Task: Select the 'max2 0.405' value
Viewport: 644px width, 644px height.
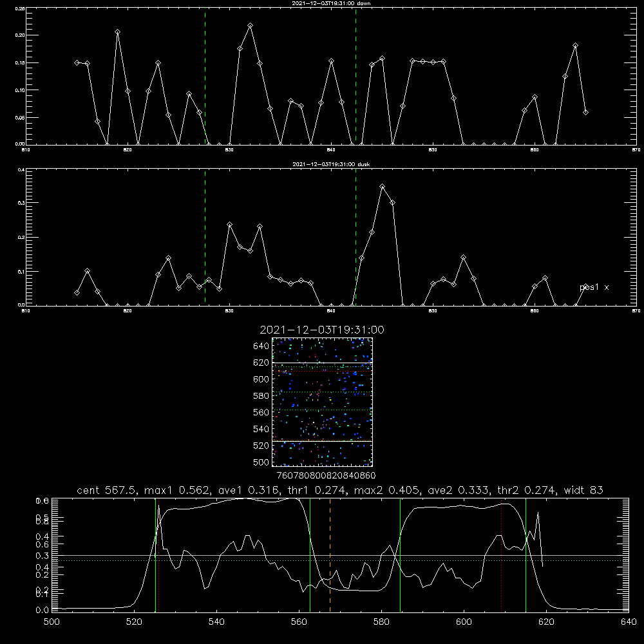Action: [386, 490]
